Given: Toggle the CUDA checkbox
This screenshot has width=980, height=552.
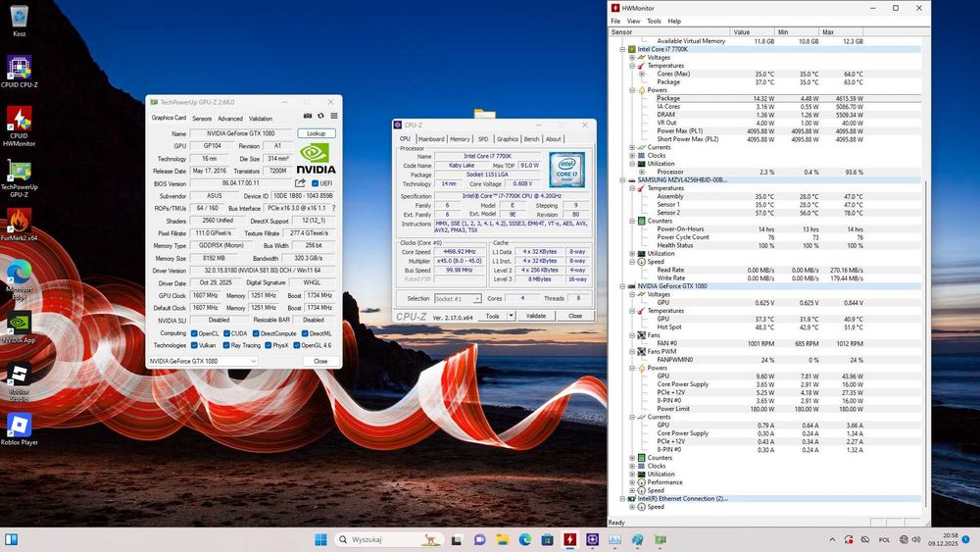Looking at the screenshot, I should [x=227, y=333].
